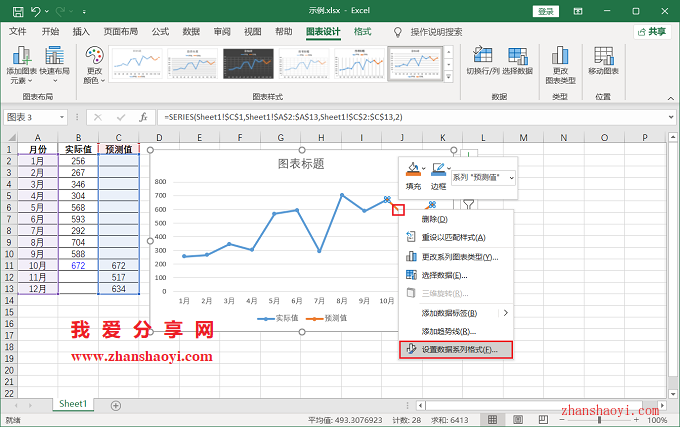Open Change Colors (更改颜色) palette
This screenshot has height=427, width=680.
94,65
